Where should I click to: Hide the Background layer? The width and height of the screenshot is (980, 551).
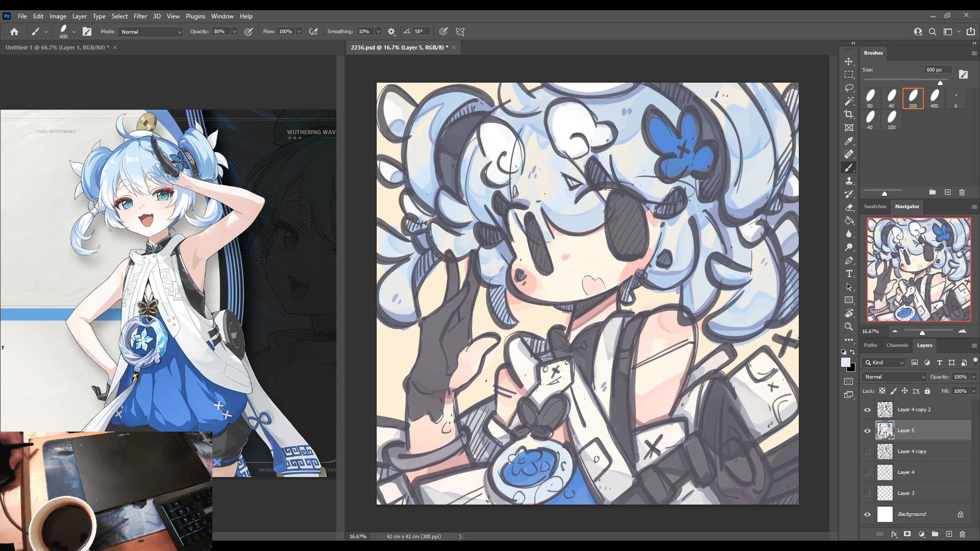pos(867,514)
